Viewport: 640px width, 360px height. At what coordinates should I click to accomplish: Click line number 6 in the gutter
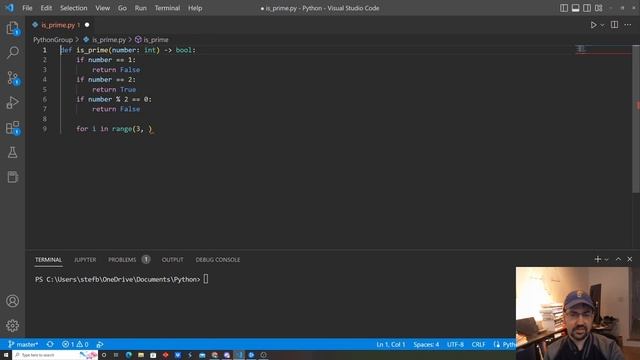[x=44, y=99]
